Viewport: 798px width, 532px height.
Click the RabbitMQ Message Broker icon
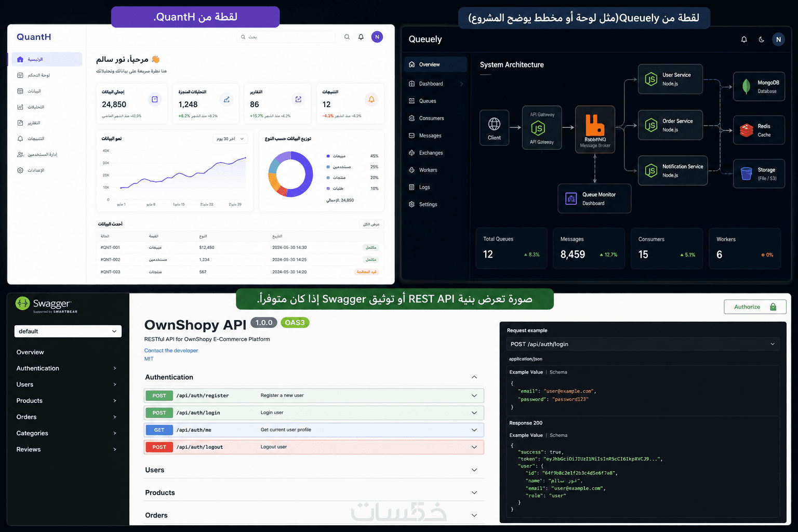coord(595,125)
